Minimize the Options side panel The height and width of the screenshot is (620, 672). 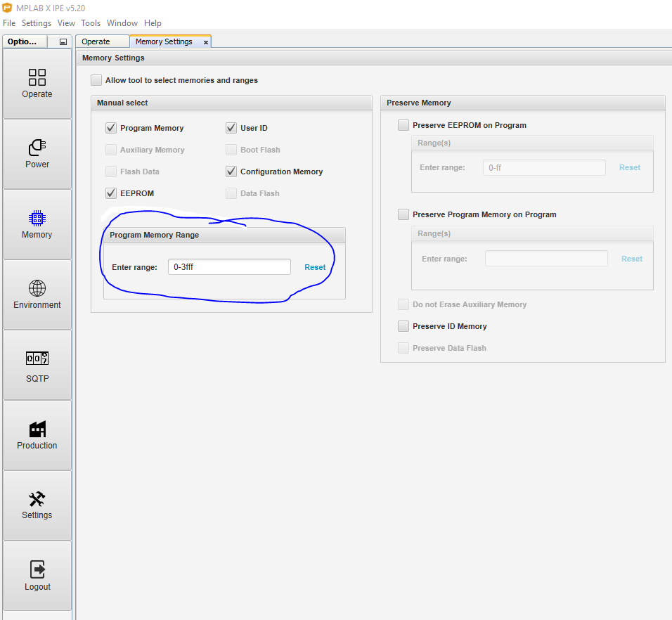tap(63, 41)
